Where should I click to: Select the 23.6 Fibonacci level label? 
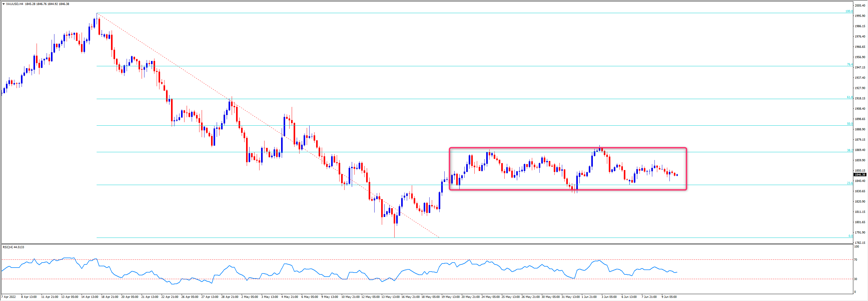click(850, 183)
